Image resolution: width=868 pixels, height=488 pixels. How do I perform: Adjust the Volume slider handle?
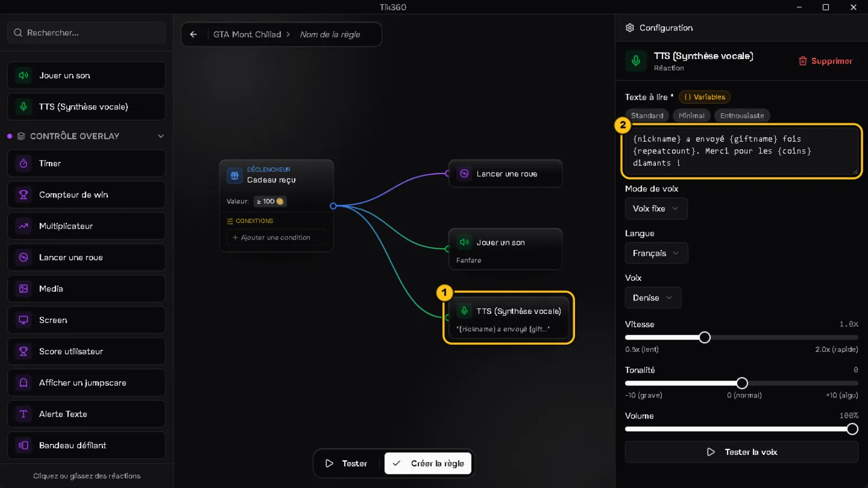pos(852,429)
